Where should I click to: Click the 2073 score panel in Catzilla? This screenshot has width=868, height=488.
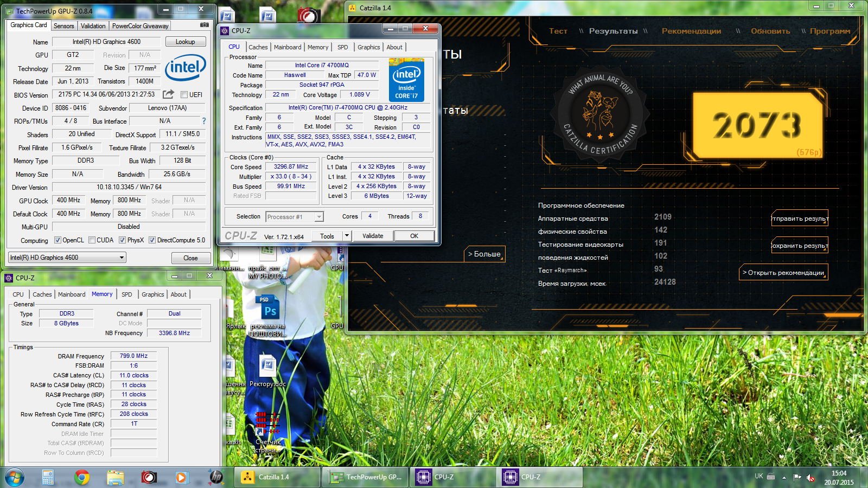tap(757, 125)
